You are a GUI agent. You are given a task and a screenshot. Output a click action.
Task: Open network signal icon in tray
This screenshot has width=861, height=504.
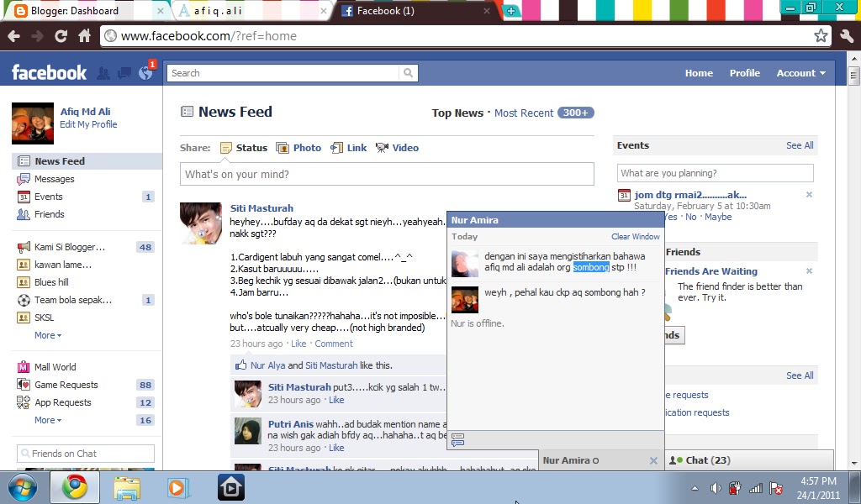click(756, 487)
